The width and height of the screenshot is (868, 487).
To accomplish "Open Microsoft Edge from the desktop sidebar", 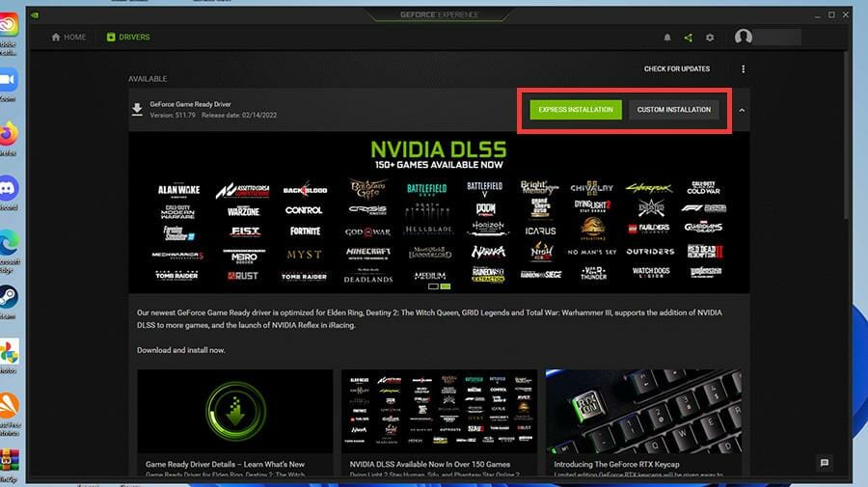I will [9, 242].
